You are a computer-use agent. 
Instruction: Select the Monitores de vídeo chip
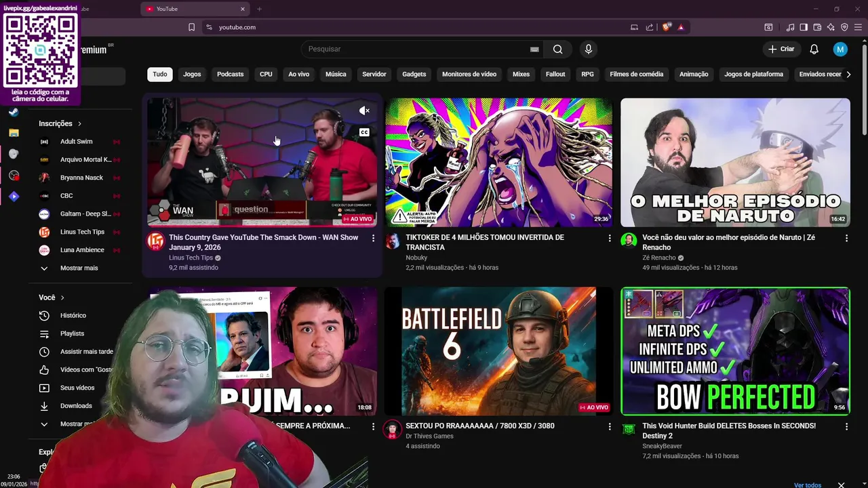tap(469, 74)
